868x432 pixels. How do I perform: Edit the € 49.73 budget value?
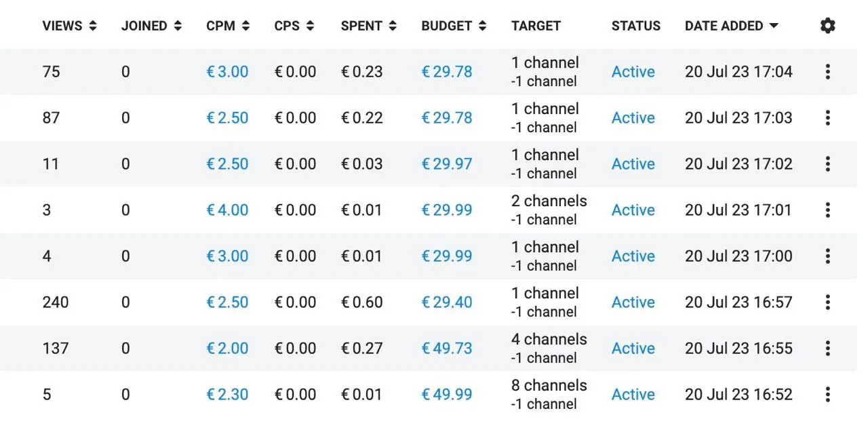click(446, 349)
